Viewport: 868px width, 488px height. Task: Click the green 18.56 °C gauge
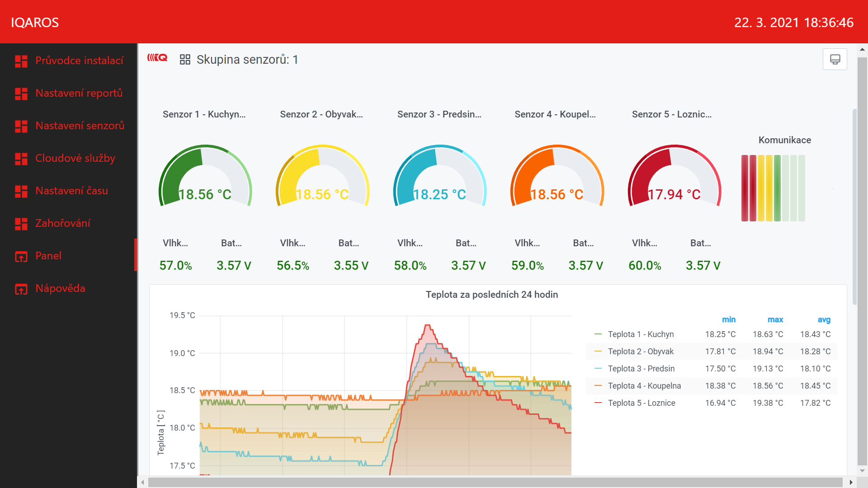205,175
